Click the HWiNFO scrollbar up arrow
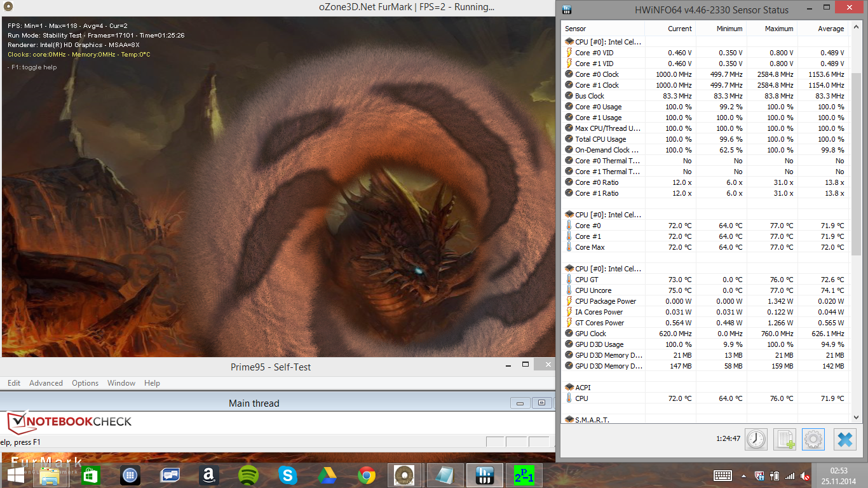This screenshot has height=488, width=868. pos(856,28)
